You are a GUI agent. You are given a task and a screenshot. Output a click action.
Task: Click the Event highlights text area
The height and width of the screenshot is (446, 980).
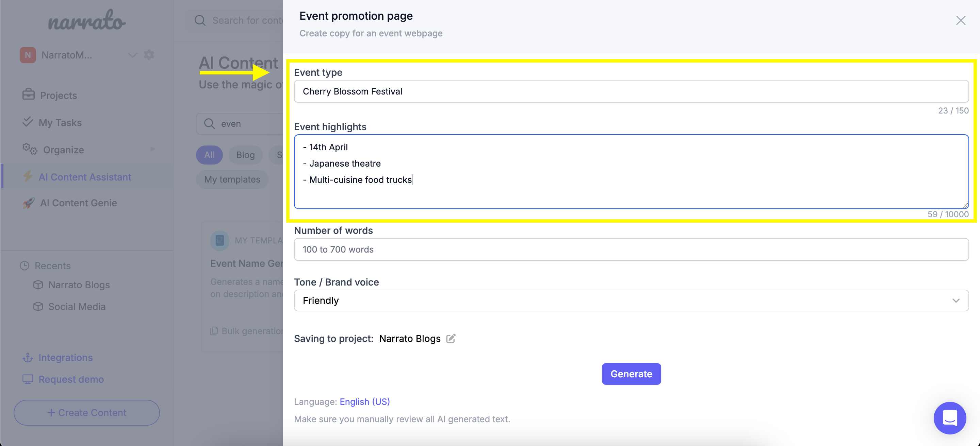tap(631, 171)
